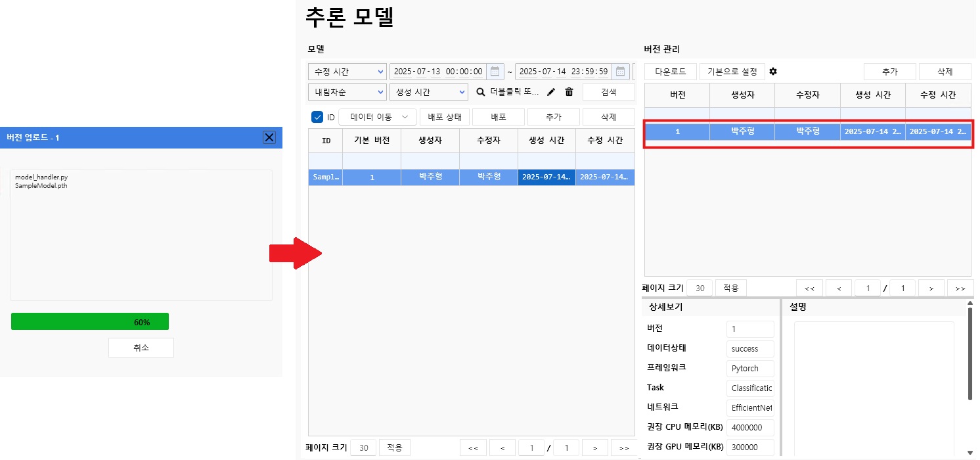980x460 pixels.
Task: Click the trash delete icon in model panel
Action: 569,92
